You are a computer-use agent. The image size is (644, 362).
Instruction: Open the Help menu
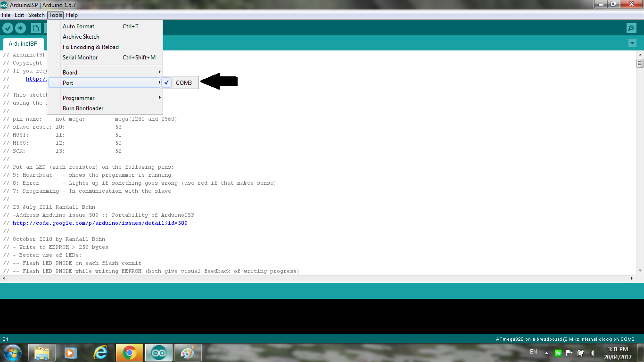pos(72,15)
